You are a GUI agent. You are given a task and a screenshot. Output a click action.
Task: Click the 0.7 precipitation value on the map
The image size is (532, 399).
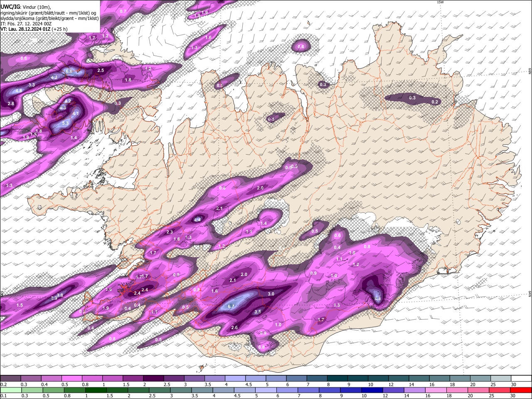pyautogui.click(x=123, y=11)
